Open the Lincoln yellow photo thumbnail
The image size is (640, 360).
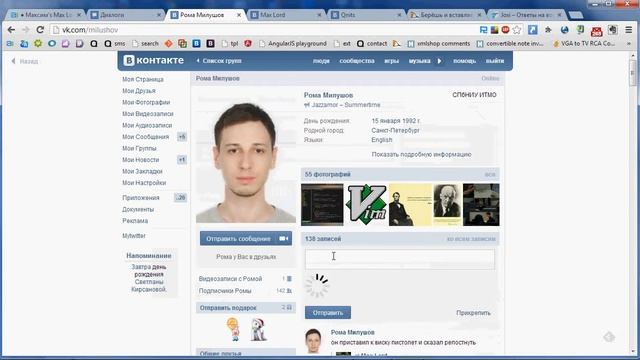(410, 204)
